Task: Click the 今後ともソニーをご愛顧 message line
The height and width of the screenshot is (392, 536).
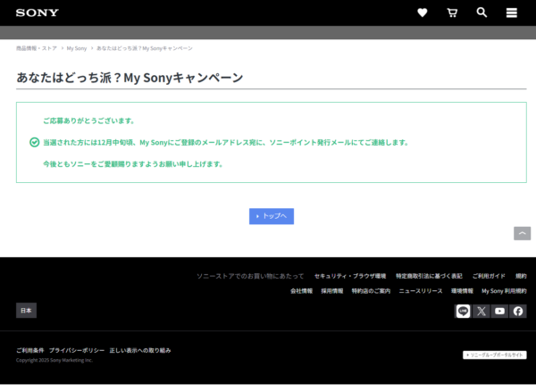Action: [133, 163]
